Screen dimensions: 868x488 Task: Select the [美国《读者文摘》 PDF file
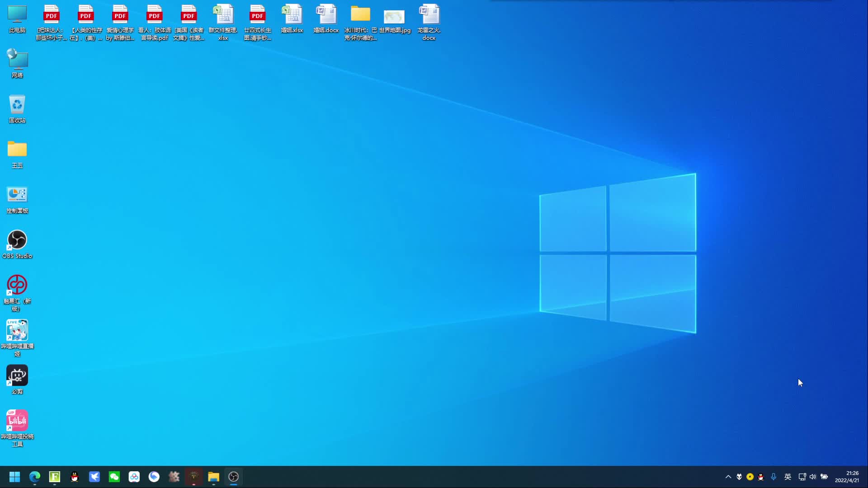pyautogui.click(x=189, y=23)
